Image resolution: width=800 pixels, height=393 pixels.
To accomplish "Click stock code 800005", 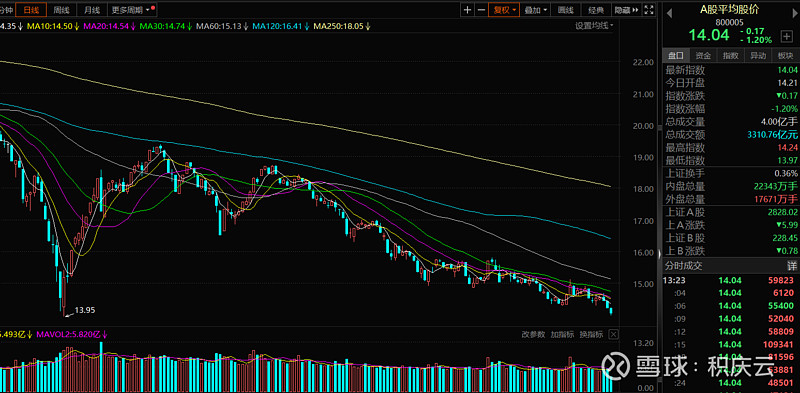I will (729, 22).
